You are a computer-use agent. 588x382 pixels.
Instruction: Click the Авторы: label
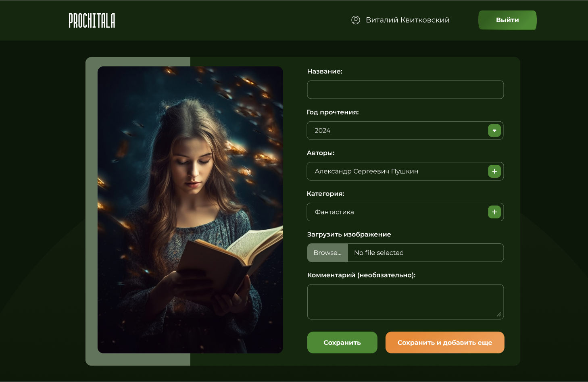coord(321,153)
